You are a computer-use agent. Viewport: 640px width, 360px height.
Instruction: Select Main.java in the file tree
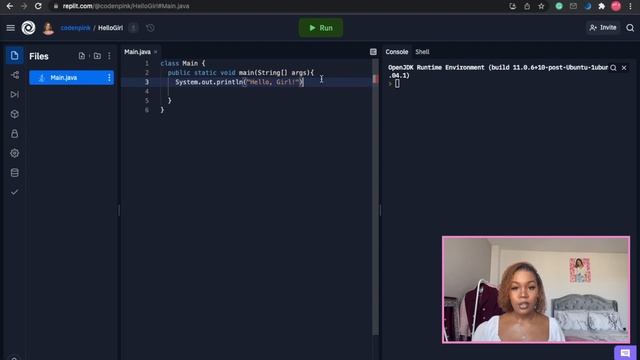(x=71, y=78)
